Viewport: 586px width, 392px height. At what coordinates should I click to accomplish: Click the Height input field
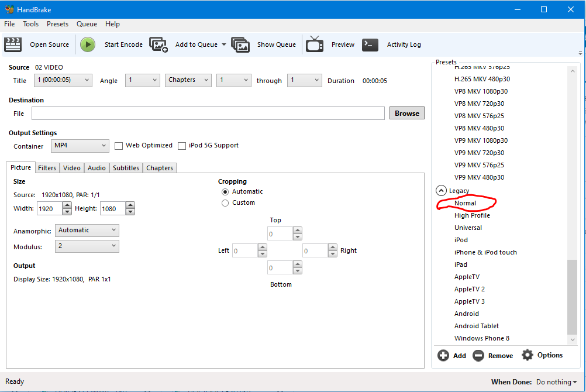[x=112, y=209]
